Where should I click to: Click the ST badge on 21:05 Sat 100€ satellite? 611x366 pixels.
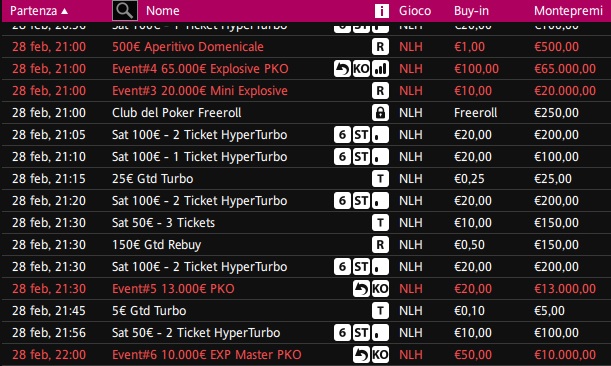click(x=361, y=135)
